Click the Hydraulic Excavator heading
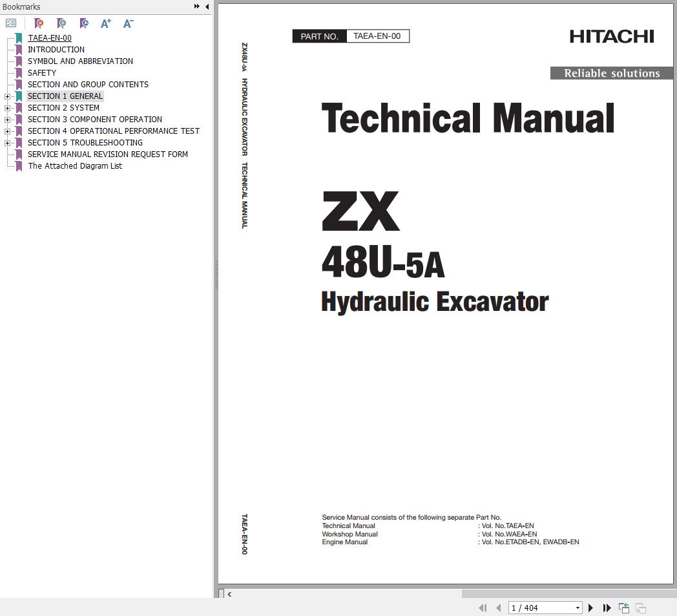677x616 pixels. click(435, 302)
